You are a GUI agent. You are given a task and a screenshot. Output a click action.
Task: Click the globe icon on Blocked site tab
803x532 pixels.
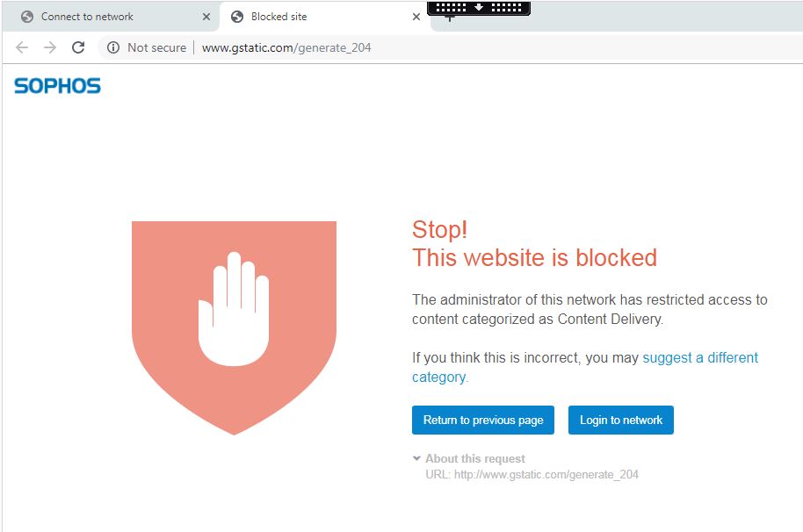point(237,17)
